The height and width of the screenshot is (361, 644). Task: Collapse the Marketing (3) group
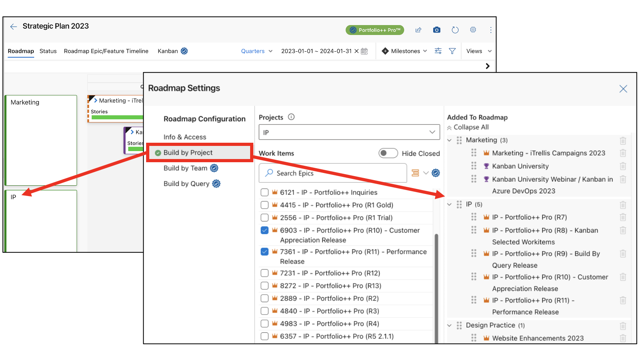(449, 140)
